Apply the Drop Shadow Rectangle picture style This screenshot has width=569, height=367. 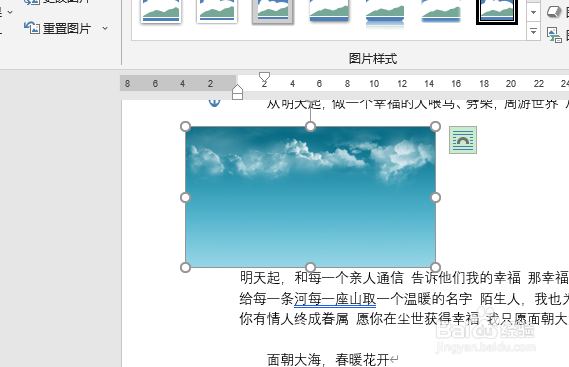pyautogui.click(x=329, y=11)
